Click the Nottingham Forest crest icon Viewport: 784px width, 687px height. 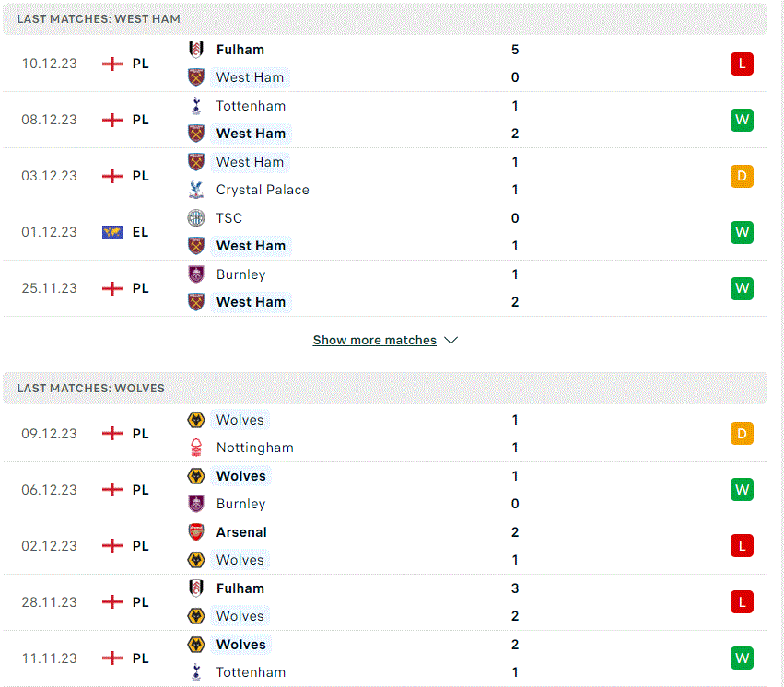196,448
